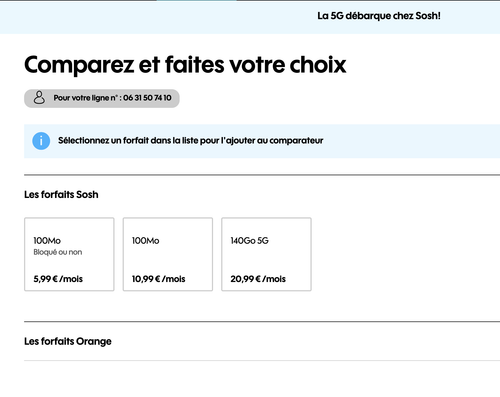Expand the Les forfaits Orange section

click(68, 341)
